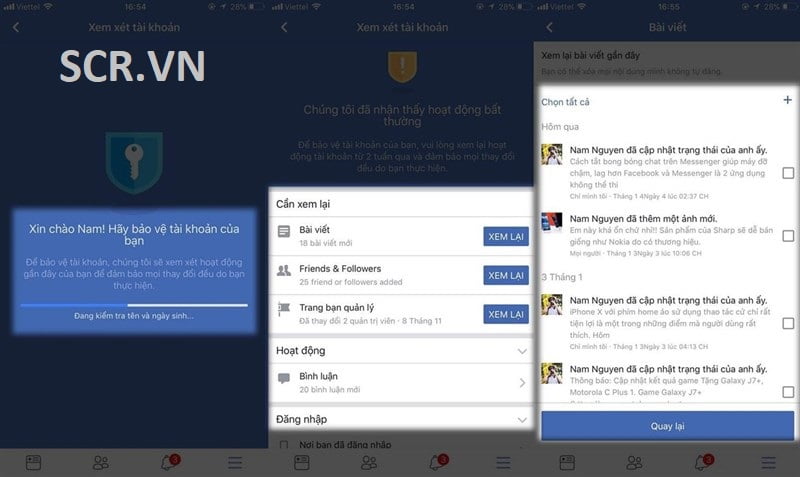Tap the '3 Tháng 1' date header
The image size is (800, 477).
561,277
